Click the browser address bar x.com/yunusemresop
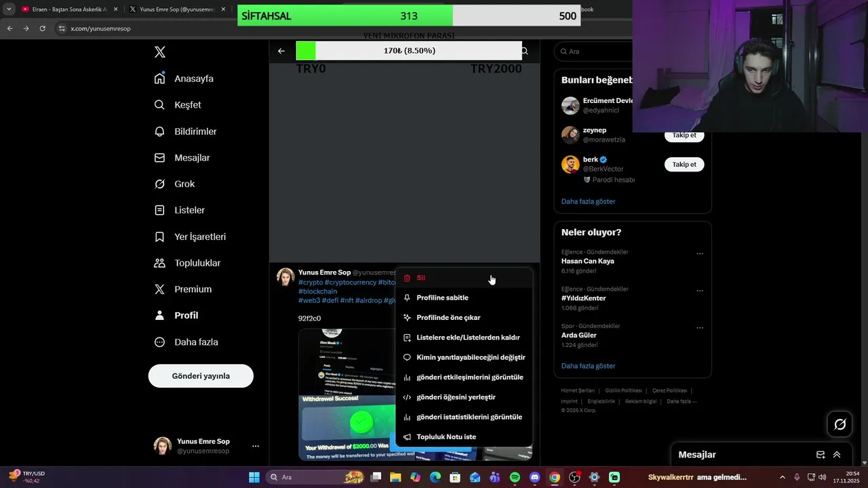Viewport: 868px width, 488px height. click(x=100, y=28)
